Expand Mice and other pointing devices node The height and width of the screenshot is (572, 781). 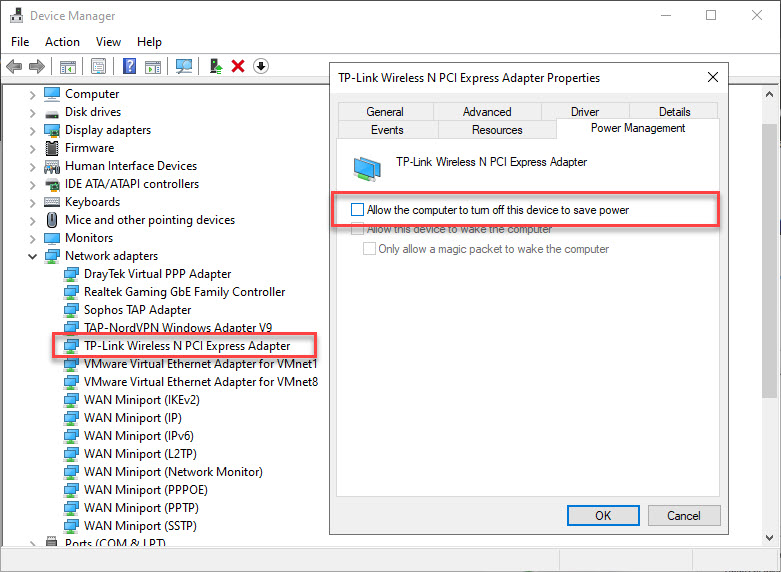32,220
